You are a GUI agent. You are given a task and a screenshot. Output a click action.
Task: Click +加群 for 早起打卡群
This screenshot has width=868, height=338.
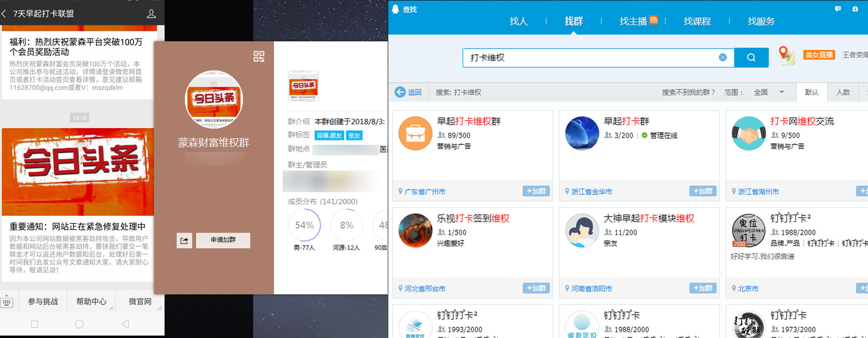(x=703, y=191)
